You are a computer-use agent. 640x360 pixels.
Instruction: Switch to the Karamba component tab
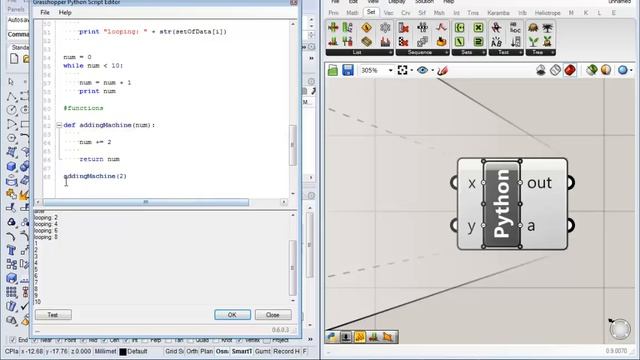[x=498, y=13]
